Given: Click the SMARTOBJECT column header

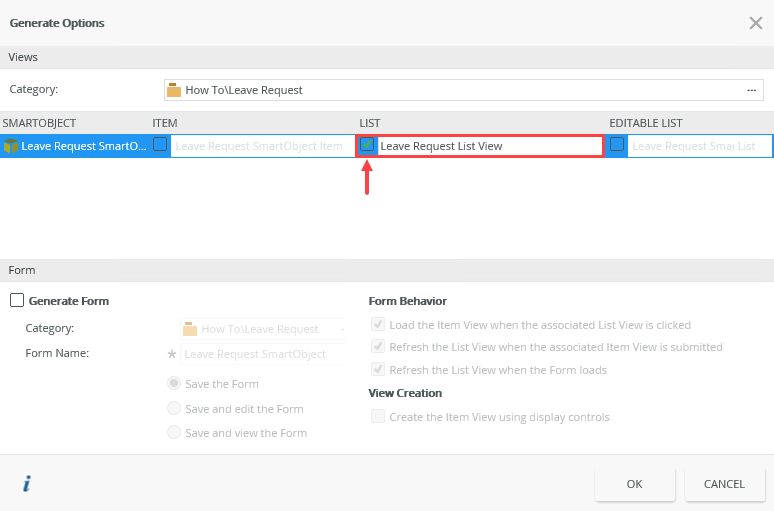Looking at the screenshot, I should [x=39, y=123].
